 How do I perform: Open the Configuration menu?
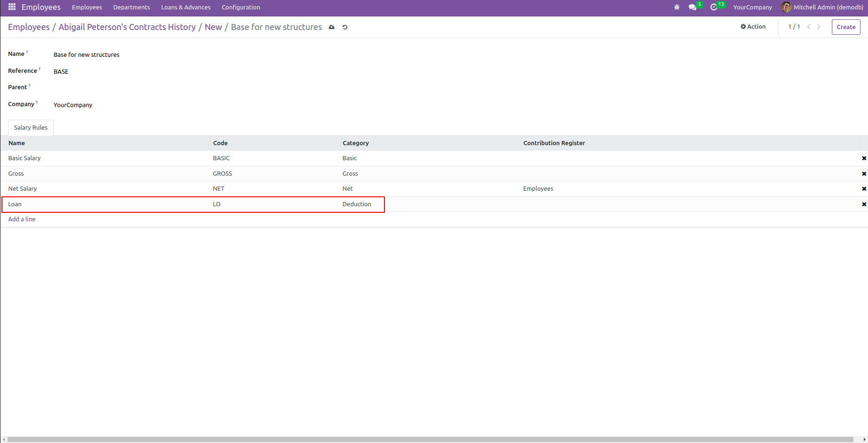241,7
